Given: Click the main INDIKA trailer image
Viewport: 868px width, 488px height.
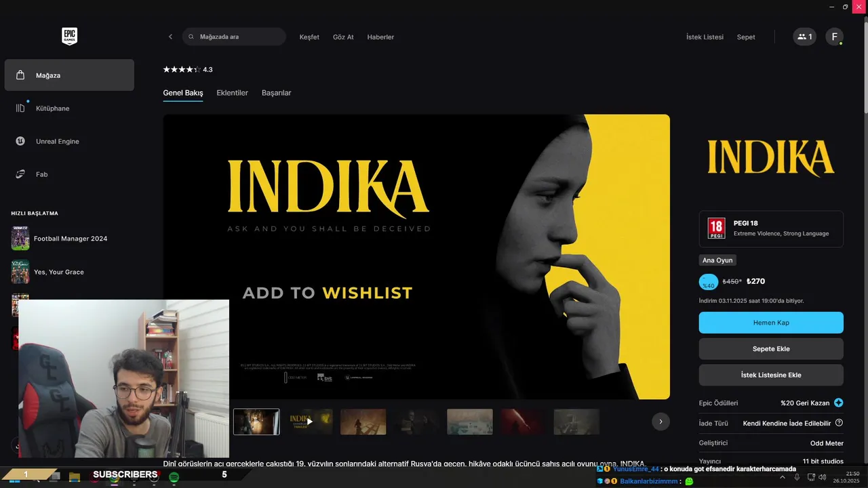Looking at the screenshot, I should [x=416, y=257].
